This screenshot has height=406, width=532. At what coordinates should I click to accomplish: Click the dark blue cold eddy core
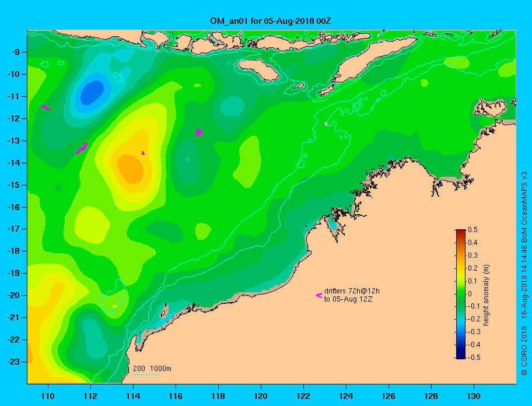[92, 93]
